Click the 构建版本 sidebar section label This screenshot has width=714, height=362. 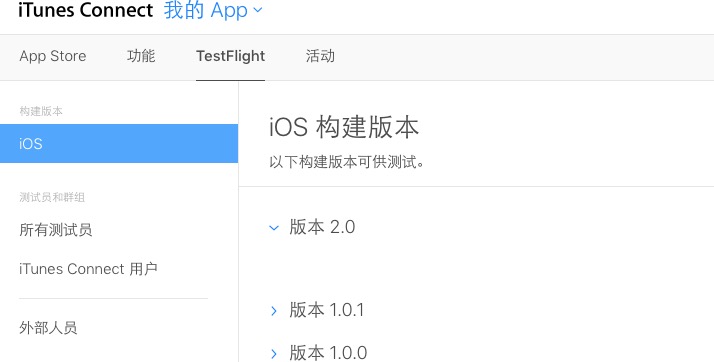[x=41, y=111]
